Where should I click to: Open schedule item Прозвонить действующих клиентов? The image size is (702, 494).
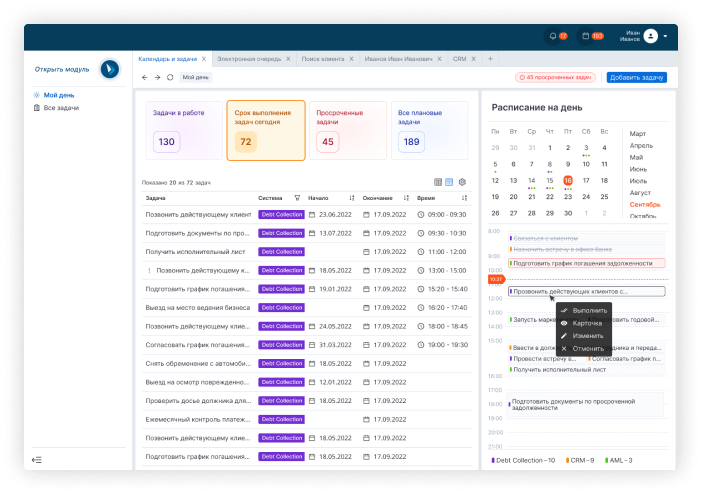click(x=586, y=292)
